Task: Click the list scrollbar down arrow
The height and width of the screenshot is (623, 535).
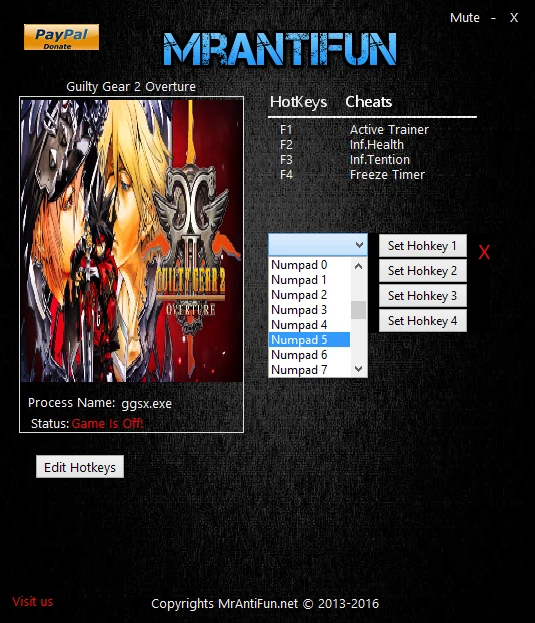Action: pos(359,369)
